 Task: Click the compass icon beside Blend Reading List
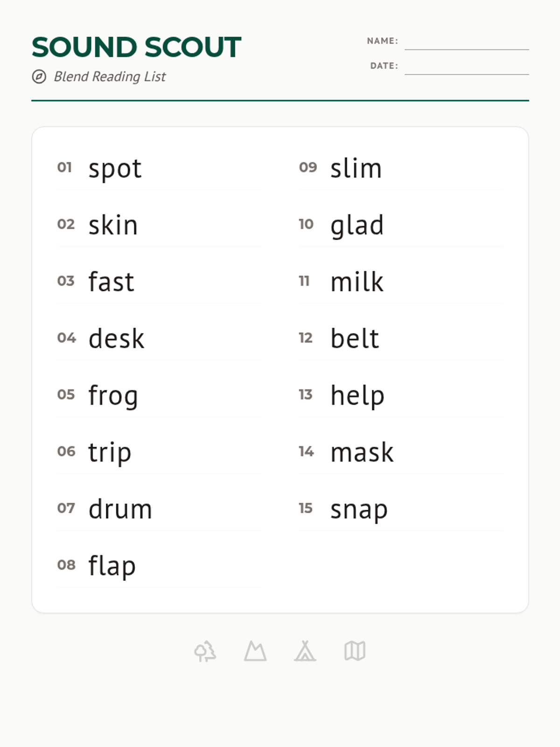[x=39, y=77]
